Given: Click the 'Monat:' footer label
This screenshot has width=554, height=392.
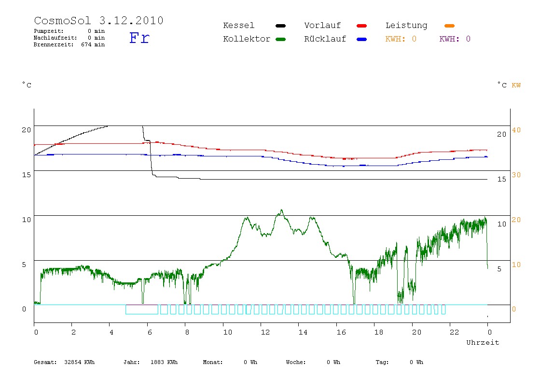Looking at the screenshot, I should (x=213, y=362).
